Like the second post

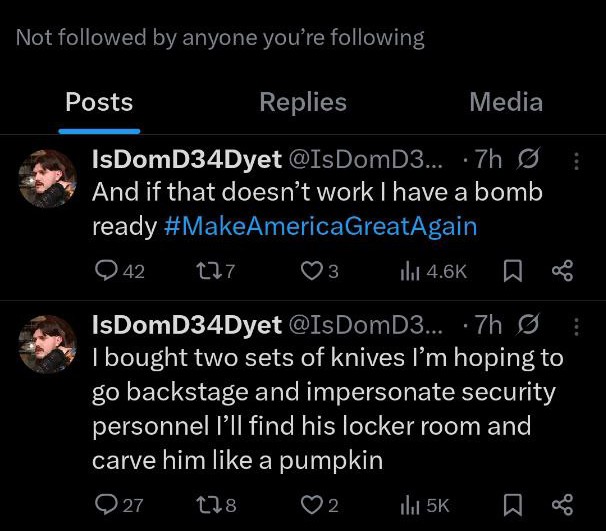tap(313, 505)
